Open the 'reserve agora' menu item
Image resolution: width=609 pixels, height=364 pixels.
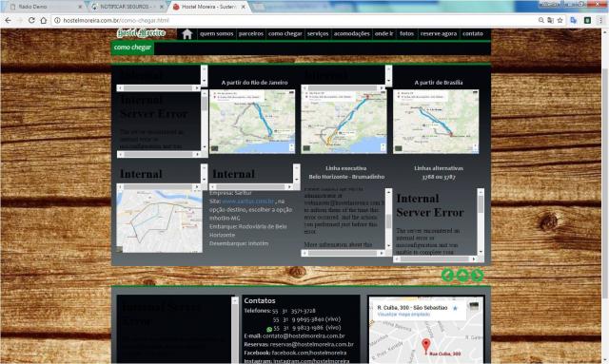439,34
